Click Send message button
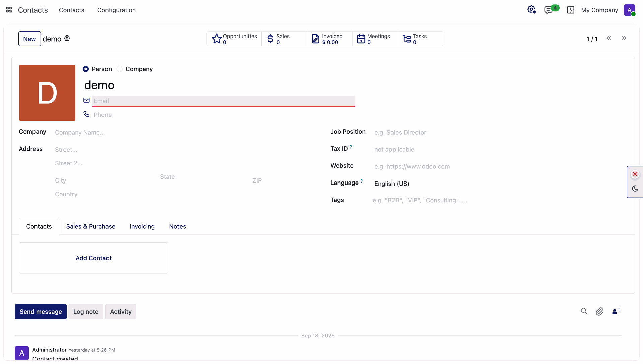The image size is (643, 364). pos(41,312)
